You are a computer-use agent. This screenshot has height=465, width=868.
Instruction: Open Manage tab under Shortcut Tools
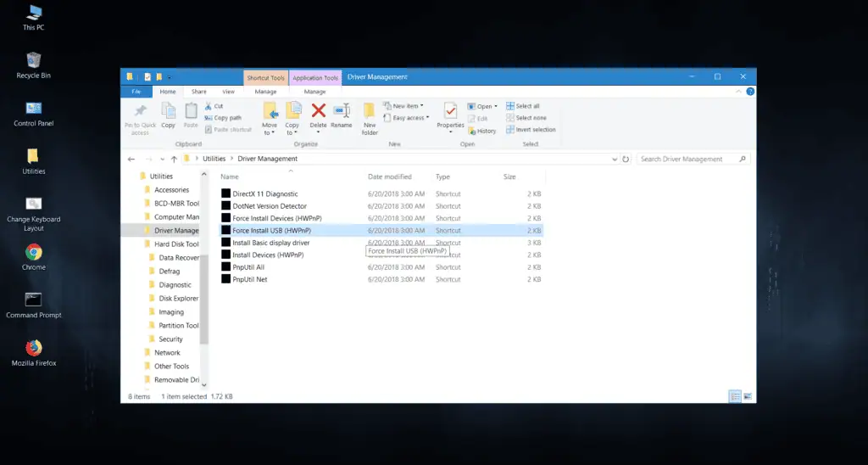click(265, 92)
